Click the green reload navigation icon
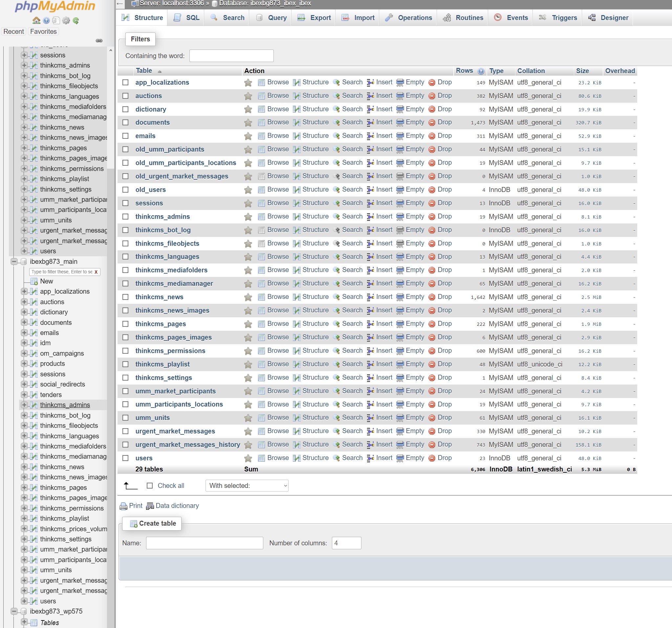This screenshot has width=672, height=628. (76, 20)
